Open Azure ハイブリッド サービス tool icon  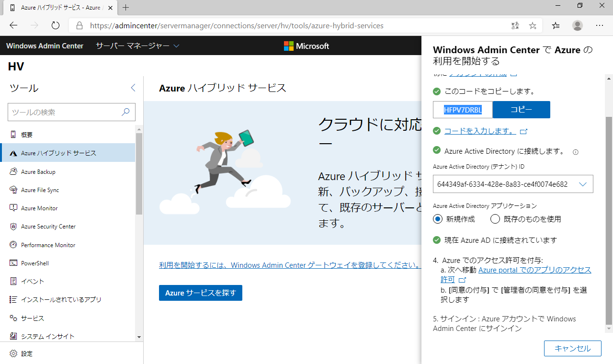click(x=13, y=153)
